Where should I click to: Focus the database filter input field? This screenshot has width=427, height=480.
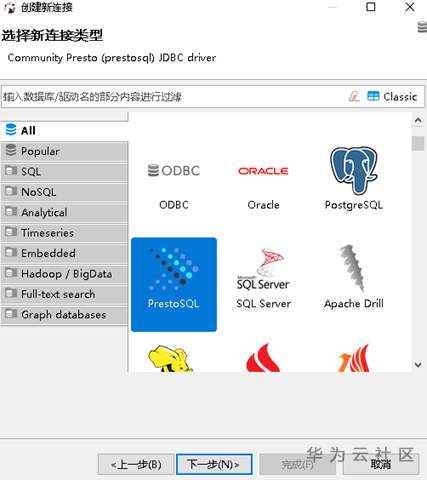coord(173,97)
